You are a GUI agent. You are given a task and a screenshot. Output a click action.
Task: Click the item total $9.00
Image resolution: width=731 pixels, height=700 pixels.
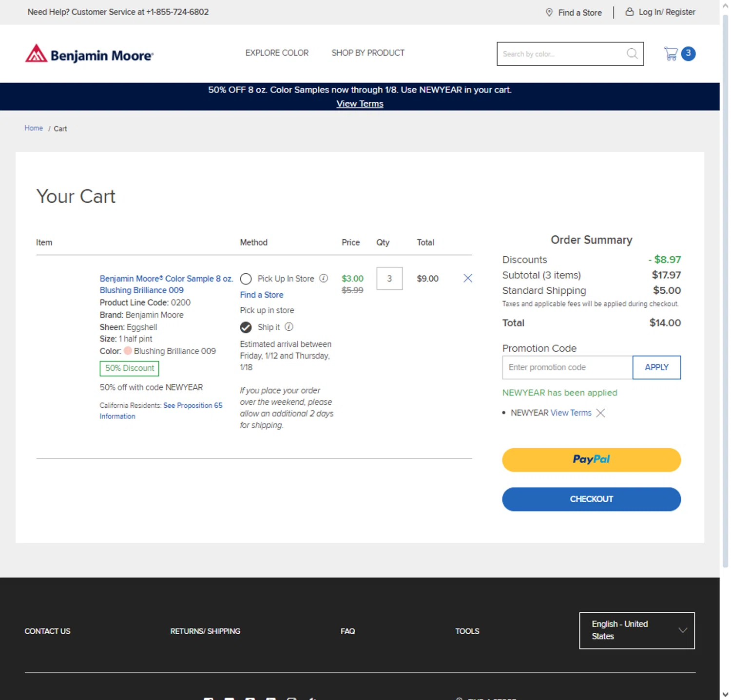(x=427, y=278)
